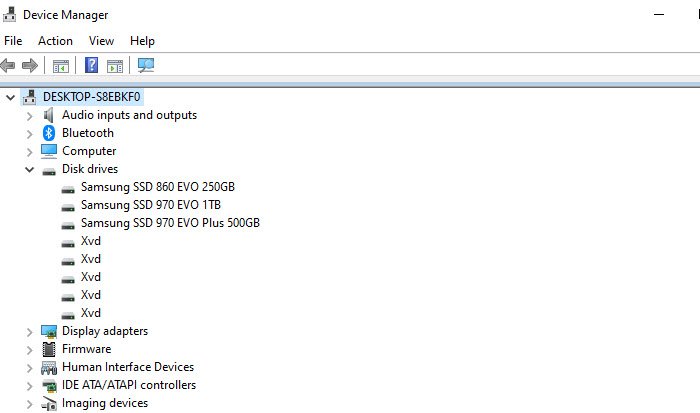Screen dimensions: 700x413
Task: Click Show/Hide Console Tree toolbar icon
Action: coord(60,66)
